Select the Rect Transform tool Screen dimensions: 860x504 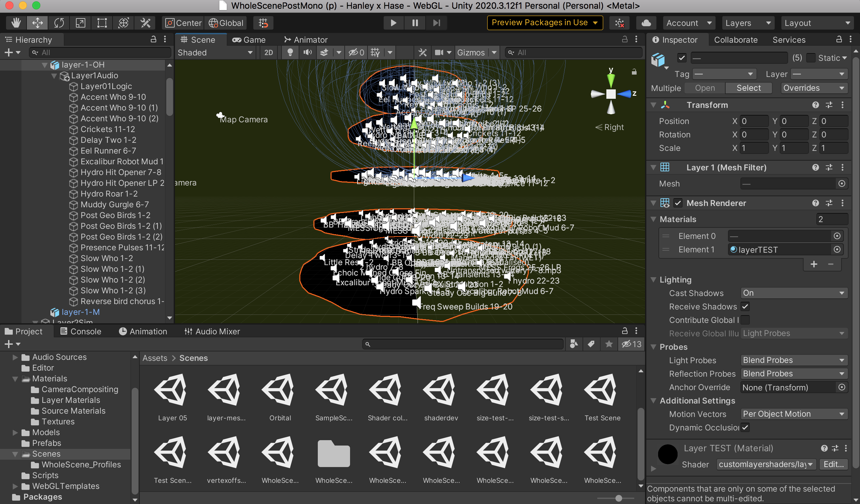click(x=102, y=23)
